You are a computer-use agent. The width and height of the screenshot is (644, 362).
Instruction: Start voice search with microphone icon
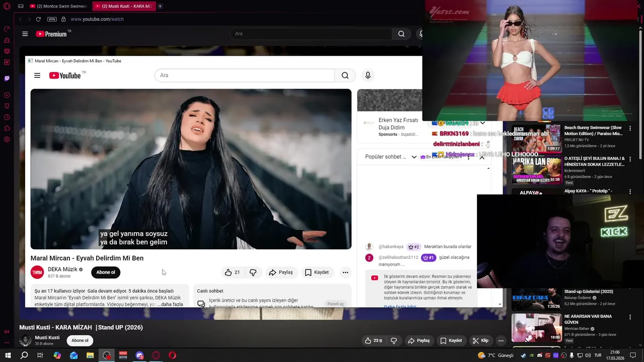(368, 75)
